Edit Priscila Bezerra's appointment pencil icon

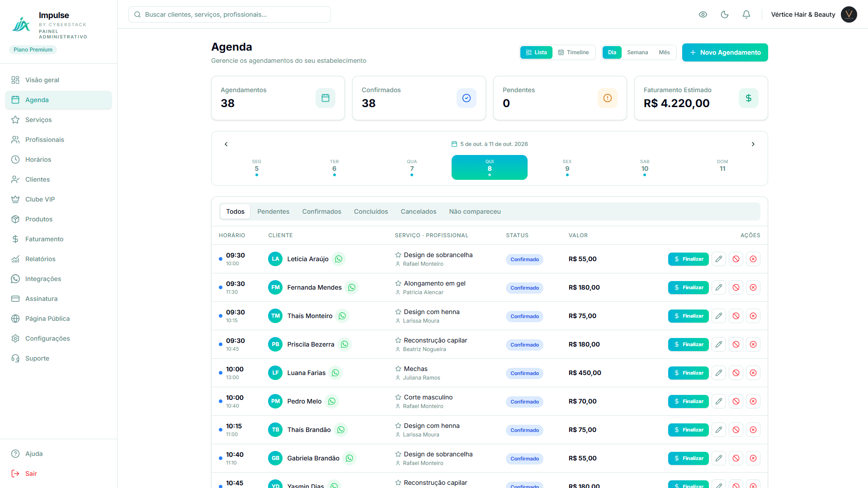[x=719, y=344]
